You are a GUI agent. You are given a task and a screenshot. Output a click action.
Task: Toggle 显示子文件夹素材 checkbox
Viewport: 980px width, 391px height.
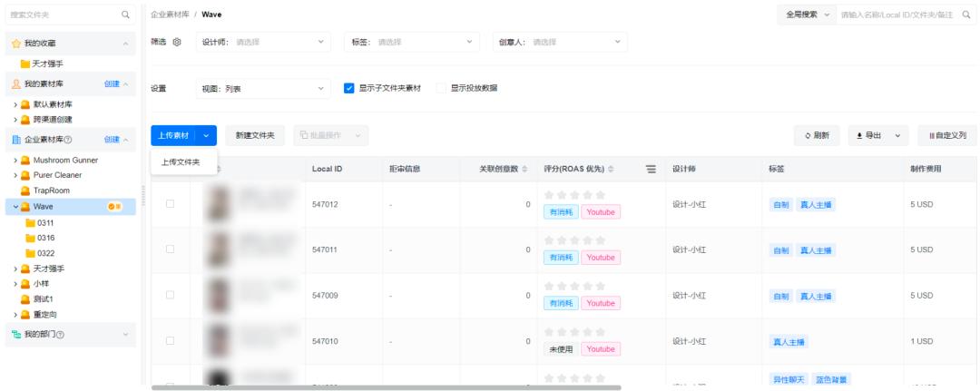[x=349, y=88]
